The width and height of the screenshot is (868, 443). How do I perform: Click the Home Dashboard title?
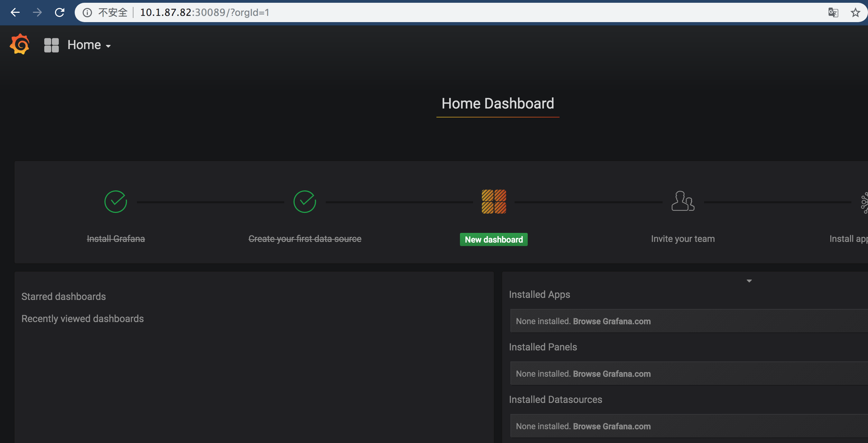pos(498,103)
